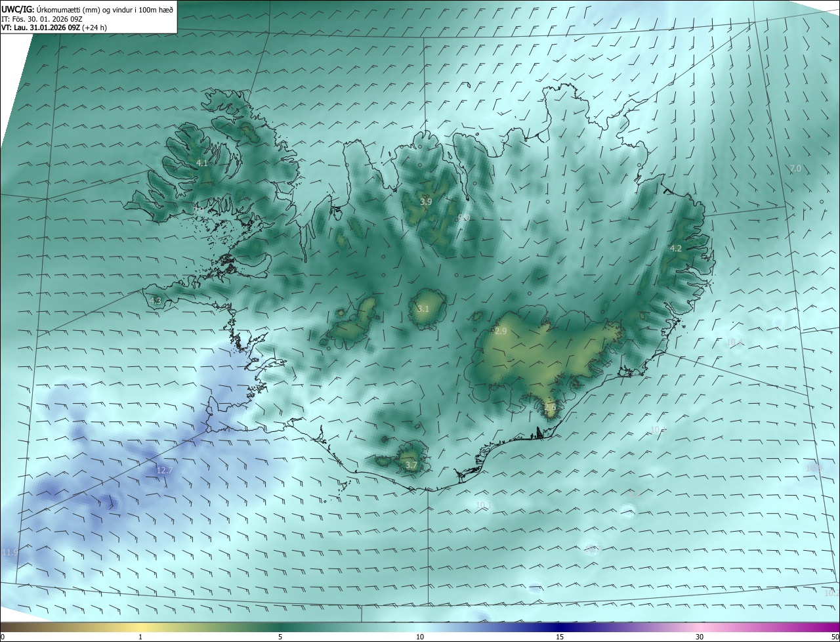Click the 4.3 value on the western peninsula

click(156, 301)
